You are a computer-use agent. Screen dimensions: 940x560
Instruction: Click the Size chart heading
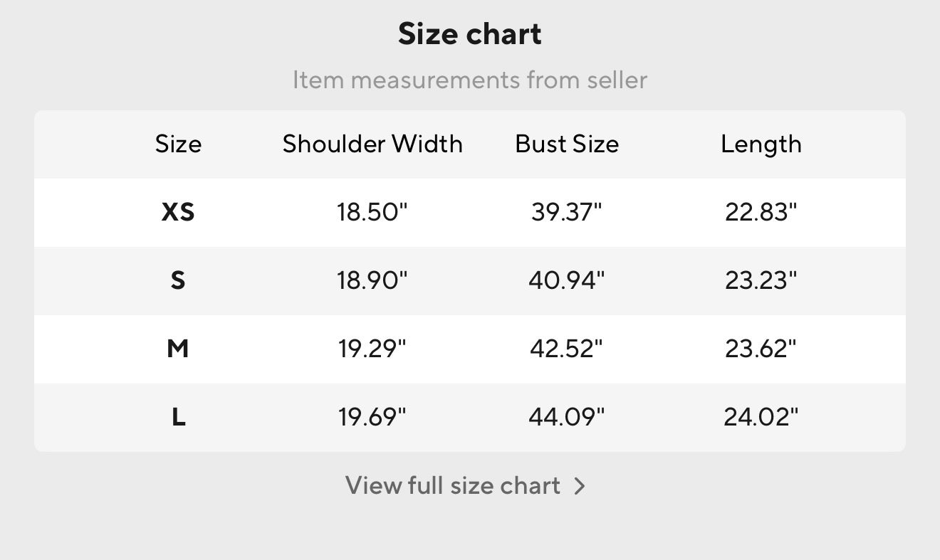(x=470, y=34)
